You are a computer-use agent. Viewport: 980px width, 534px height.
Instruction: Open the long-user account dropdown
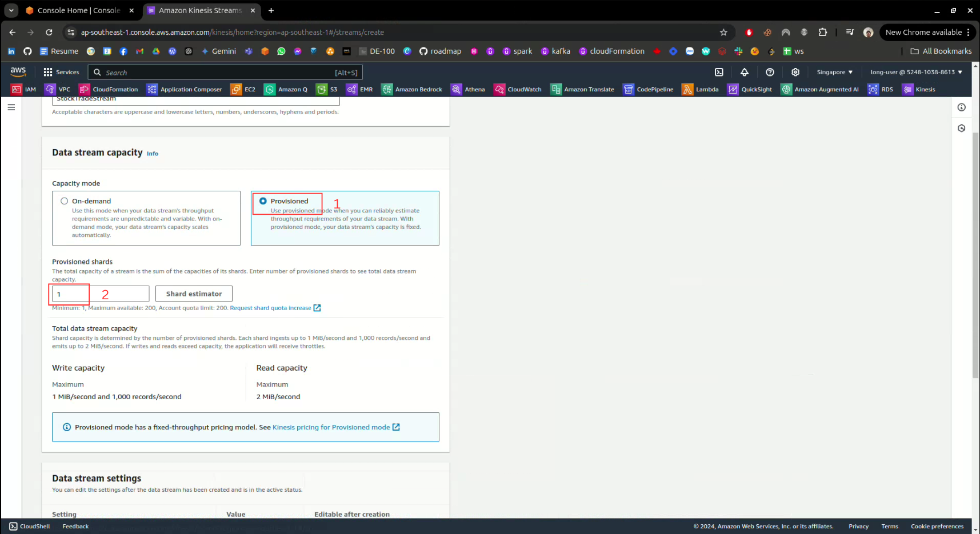pyautogui.click(x=916, y=73)
